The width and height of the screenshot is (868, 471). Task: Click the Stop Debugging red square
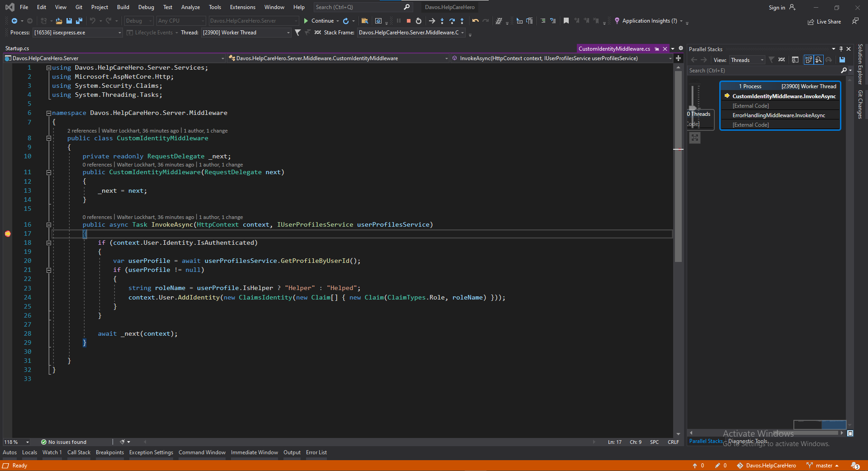pos(409,21)
